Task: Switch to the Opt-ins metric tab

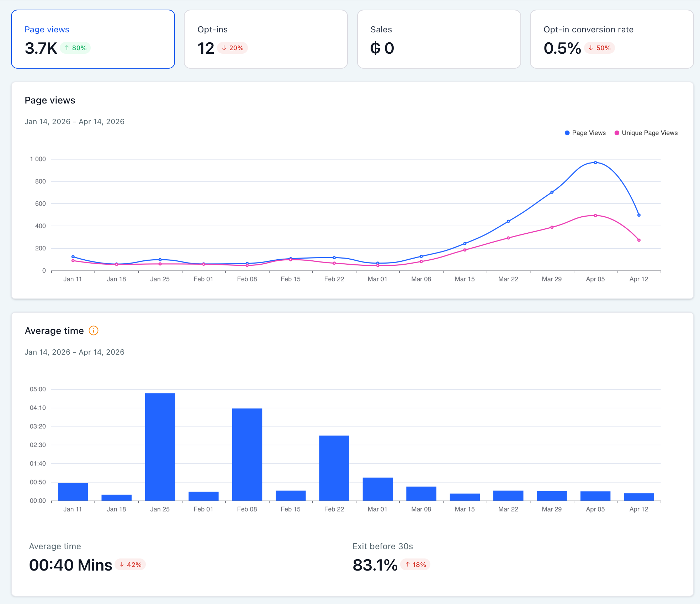Action: (265, 39)
